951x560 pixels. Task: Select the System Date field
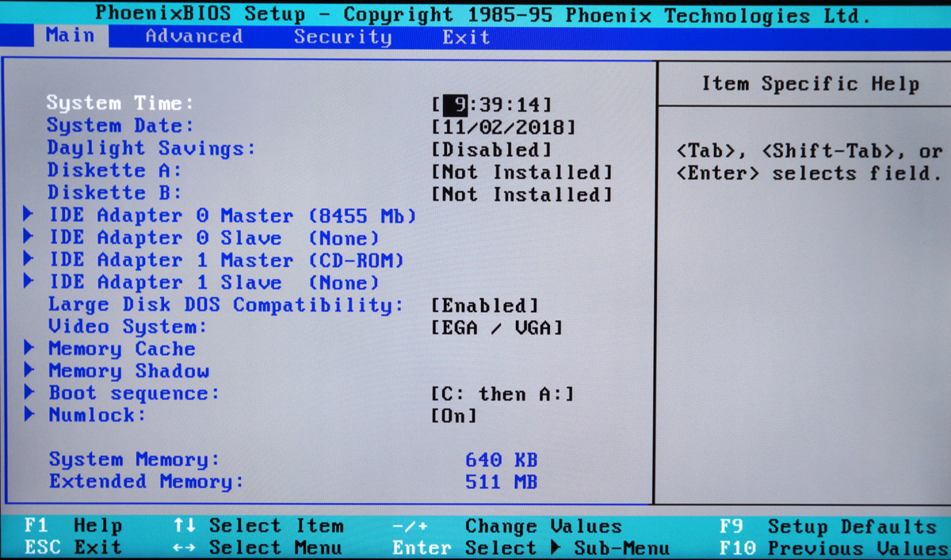click(503, 127)
